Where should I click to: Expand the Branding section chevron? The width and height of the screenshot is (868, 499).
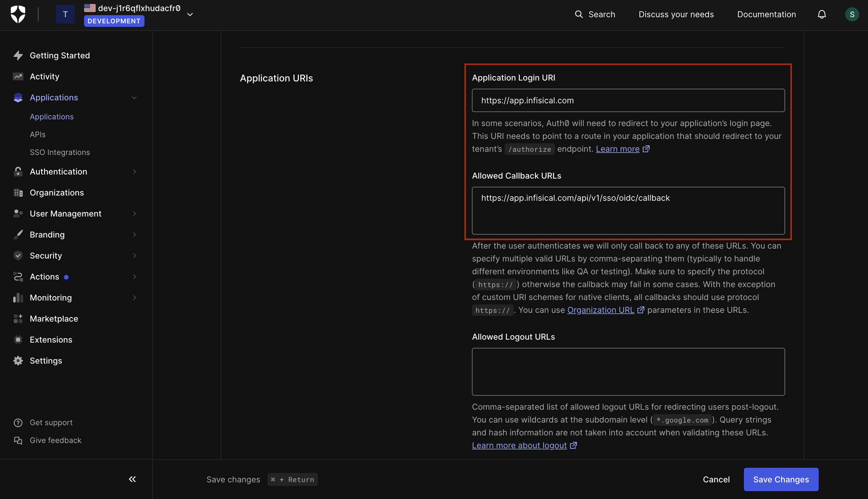coord(134,234)
